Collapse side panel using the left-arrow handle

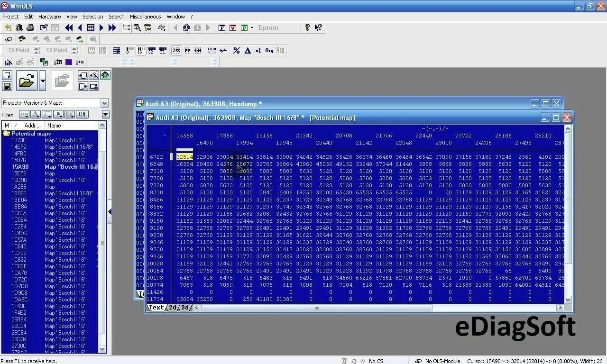[x=110, y=211]
